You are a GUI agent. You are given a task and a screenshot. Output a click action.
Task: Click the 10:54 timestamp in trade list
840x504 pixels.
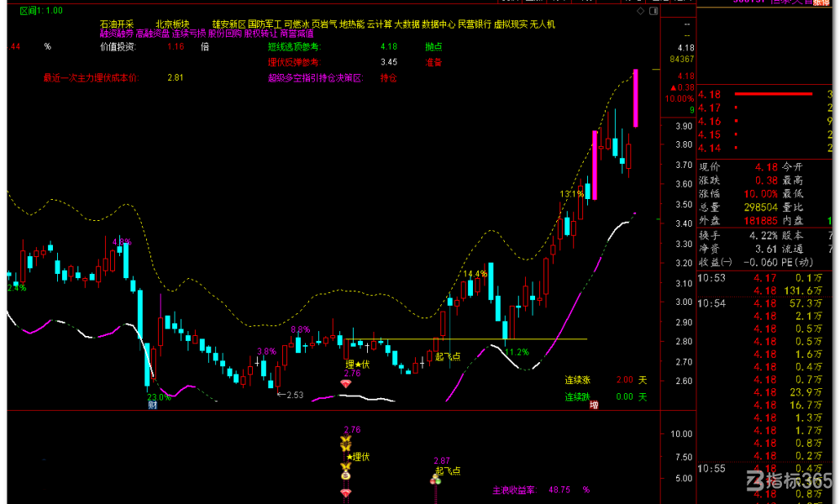(711, 304)
